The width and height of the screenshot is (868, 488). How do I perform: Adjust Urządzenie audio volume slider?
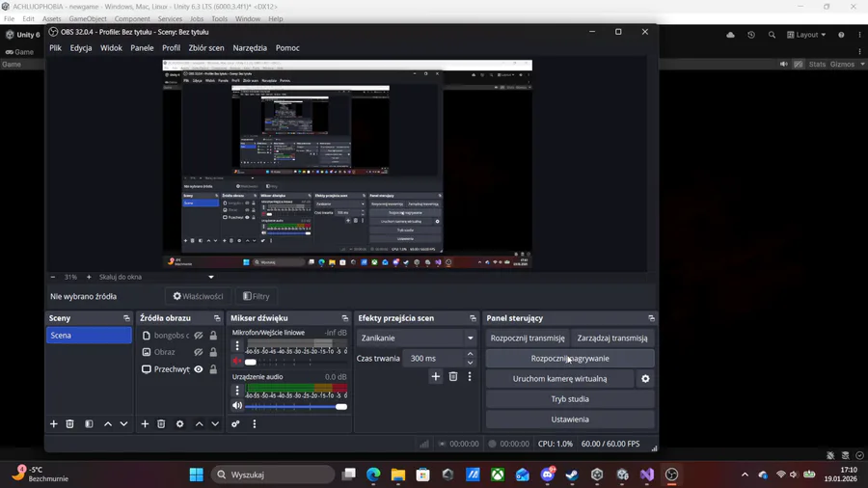pos(297,407)
